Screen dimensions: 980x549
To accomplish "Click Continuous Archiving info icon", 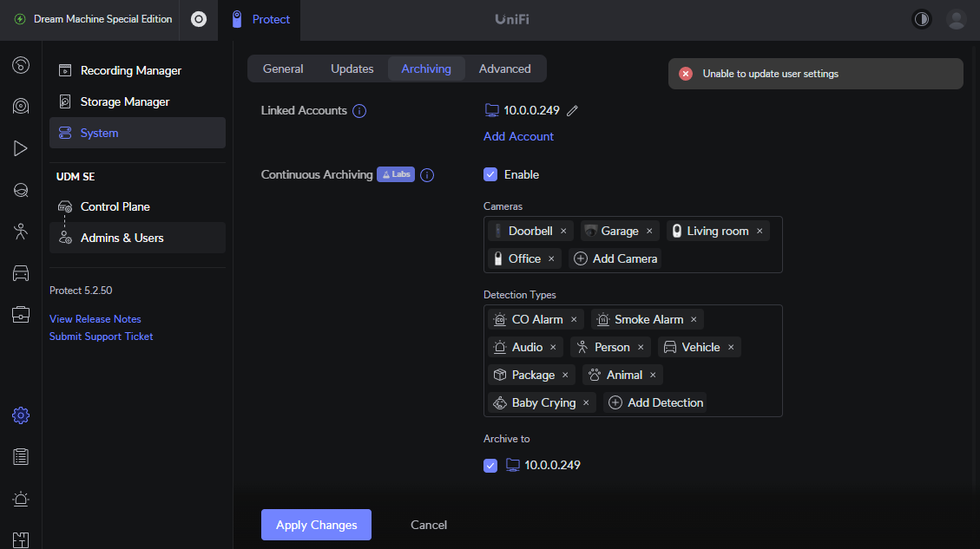I will [x=427, y=175].
